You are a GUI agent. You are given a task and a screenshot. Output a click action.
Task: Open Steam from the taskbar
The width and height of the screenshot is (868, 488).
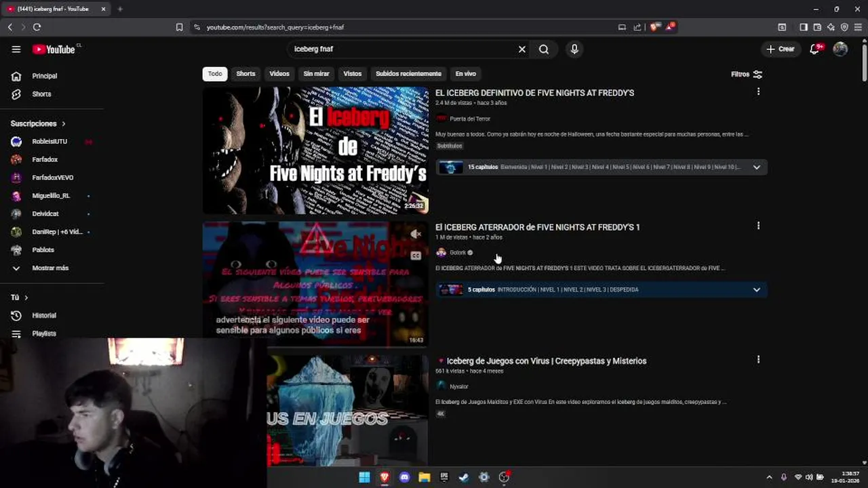pyautogui.click(x=464, y=477)
